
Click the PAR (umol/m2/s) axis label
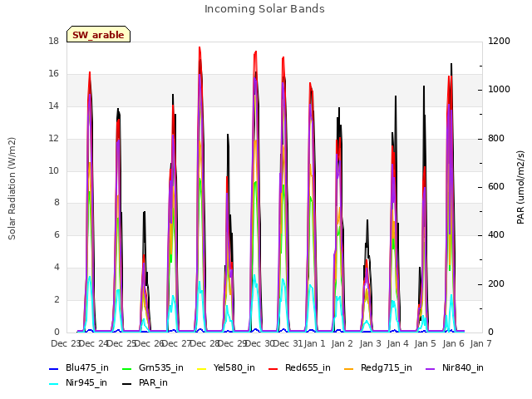click(x=520, y=187)
